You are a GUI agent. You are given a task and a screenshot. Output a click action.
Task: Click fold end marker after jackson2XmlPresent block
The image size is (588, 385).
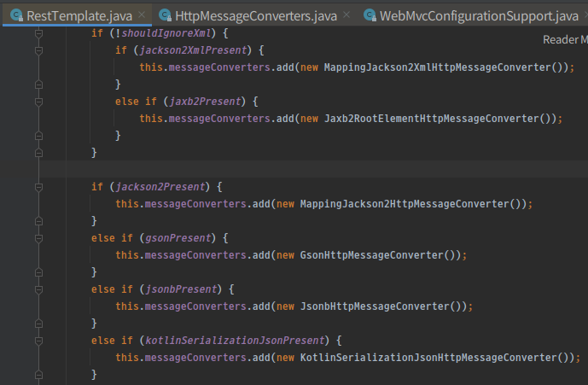[x=38, y=85]
